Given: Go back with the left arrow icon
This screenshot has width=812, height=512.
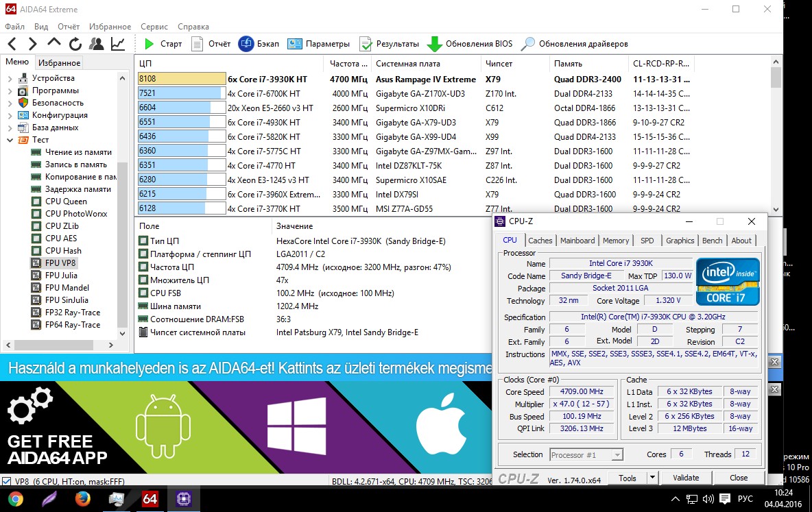Looking at the screenshot, I should [x=12, y=44].
